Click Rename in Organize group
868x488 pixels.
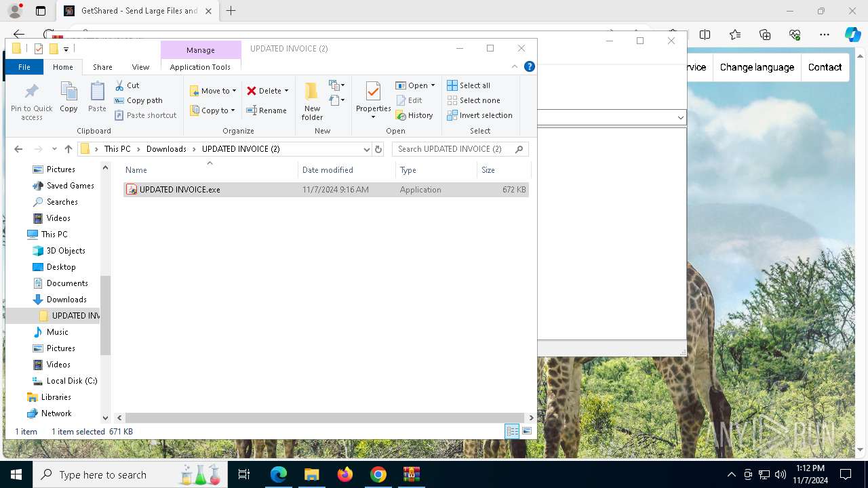coord(267,110)
